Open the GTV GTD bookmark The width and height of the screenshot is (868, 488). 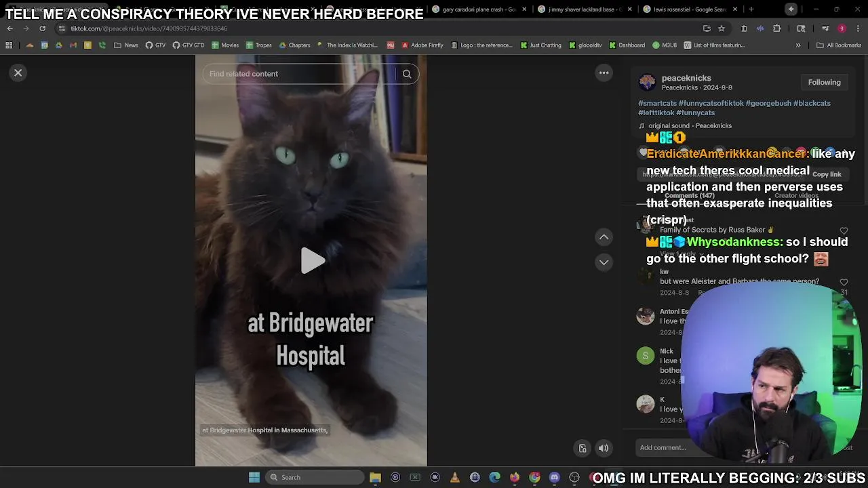pyautogui.click(x=189, y=45)
